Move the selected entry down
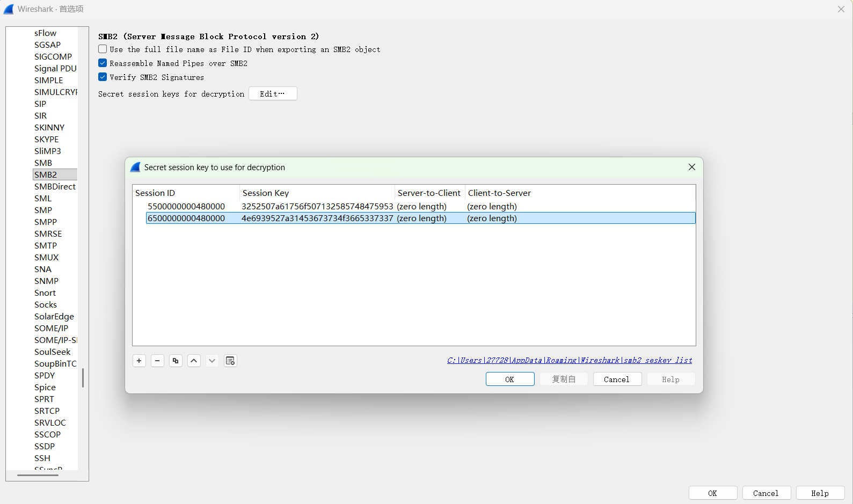Screen dimensions: 853x504 (x=212, y=361)
